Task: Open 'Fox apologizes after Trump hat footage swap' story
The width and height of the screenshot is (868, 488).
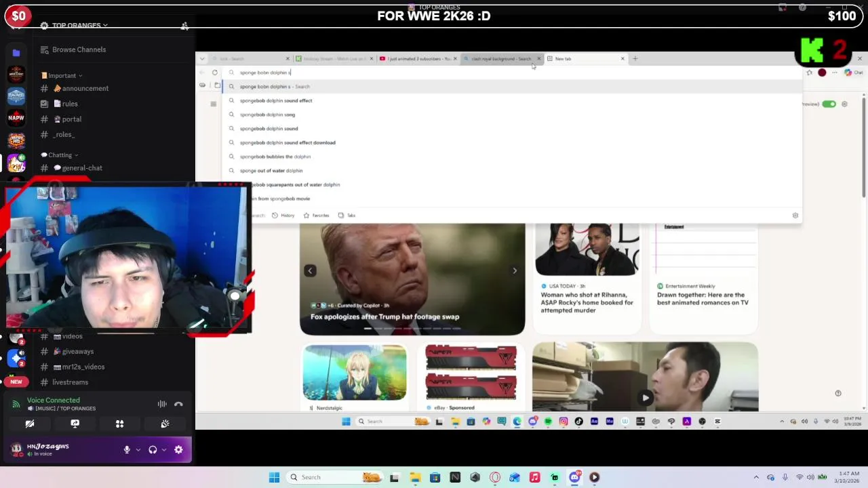Action: point(384,317)
